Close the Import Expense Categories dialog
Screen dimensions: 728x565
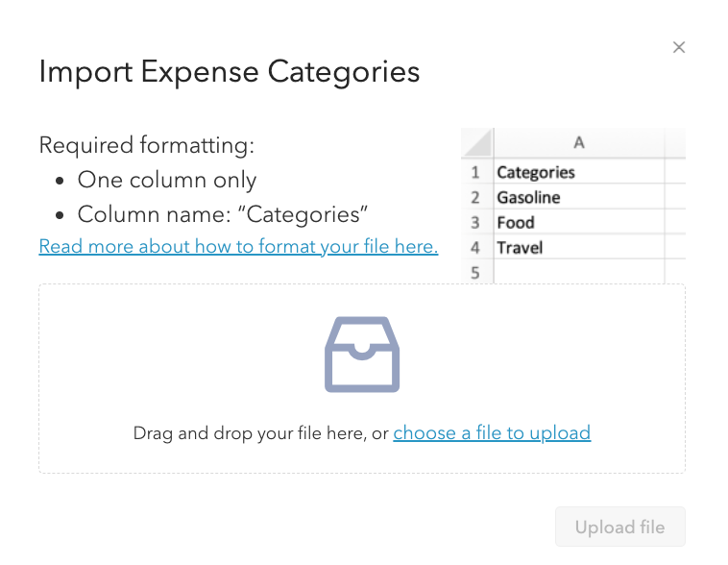pos(679,47)
